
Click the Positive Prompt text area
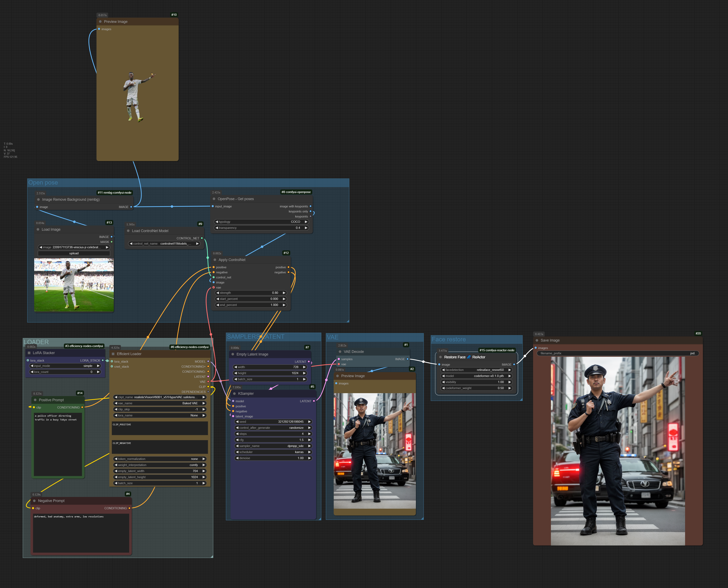pyautogui.click(x=58, y=444)
